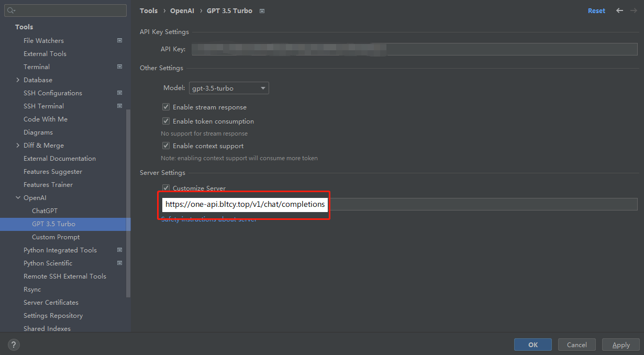Viewport: 644px width, 355px height.
Task: Click the Cancel button
Action: click(x=577, y=345)
